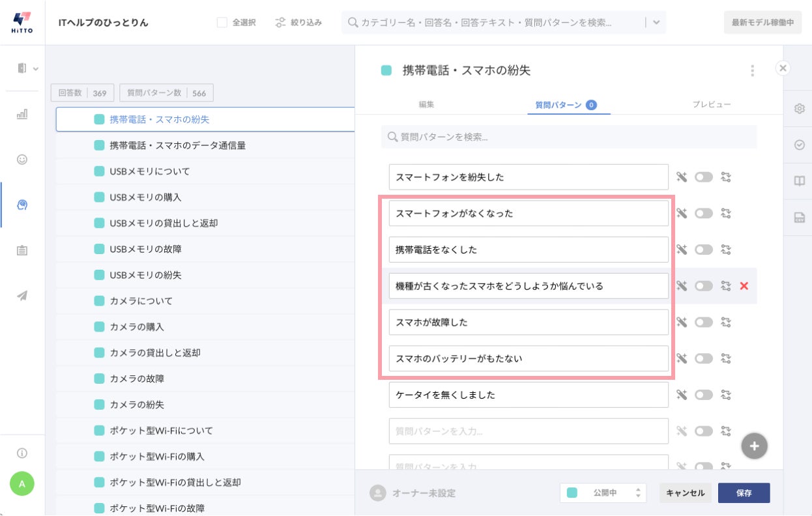The height and width of the screenshot is (516, 812).
Task: Open the three-dot more options menu
Action: point(753,70)
